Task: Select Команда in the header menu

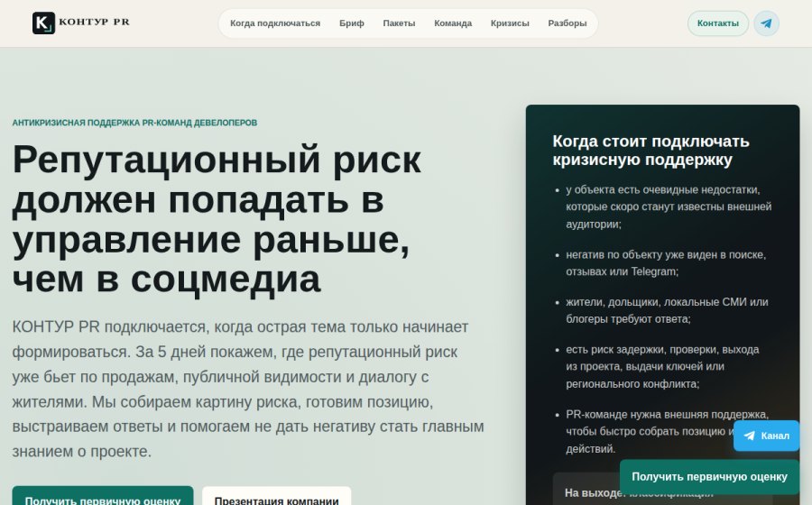Action: tap(453, 23)
